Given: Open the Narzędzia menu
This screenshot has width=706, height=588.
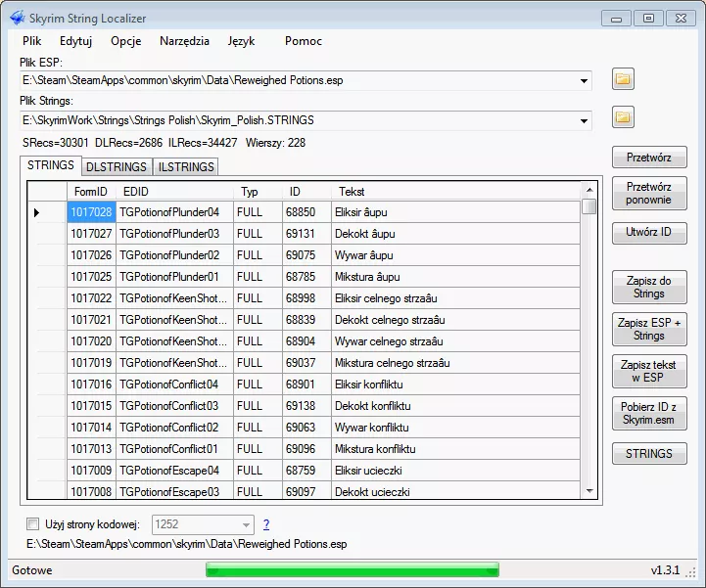Looking at the screenshot, I should [x=185, y=41].
